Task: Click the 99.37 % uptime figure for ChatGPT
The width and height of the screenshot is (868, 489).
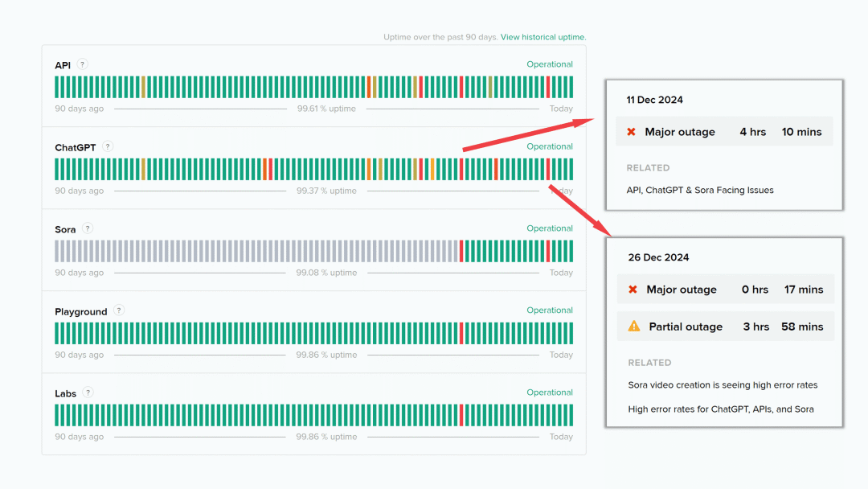Action: 326,191
